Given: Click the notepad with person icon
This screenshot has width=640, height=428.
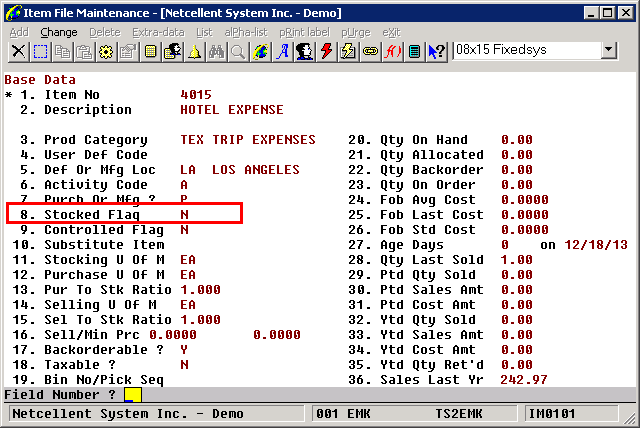Looking at the screenshot, I should pyautogui.click(x=173, y=52).
